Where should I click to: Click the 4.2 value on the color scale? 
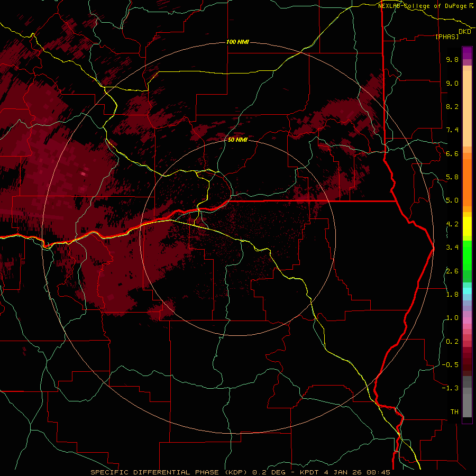click(x=452, y=224)
